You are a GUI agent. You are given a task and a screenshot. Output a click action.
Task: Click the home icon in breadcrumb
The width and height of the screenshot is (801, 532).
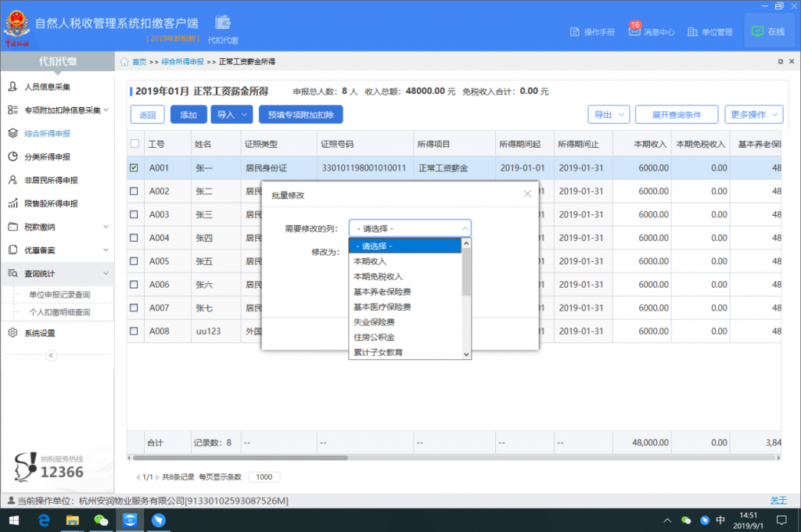pyautogui.click(x=125, y=62)
